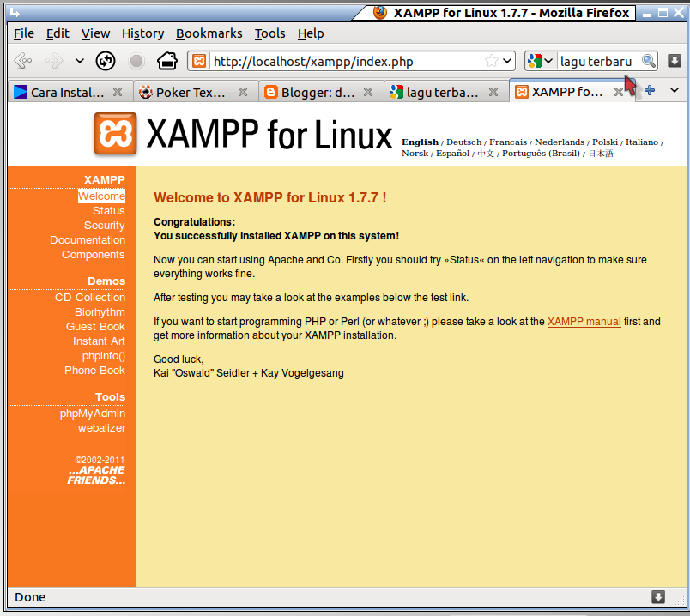Switch language to Norsk
Viewport: 690px width, 616px height.
[x=415, y=154]
